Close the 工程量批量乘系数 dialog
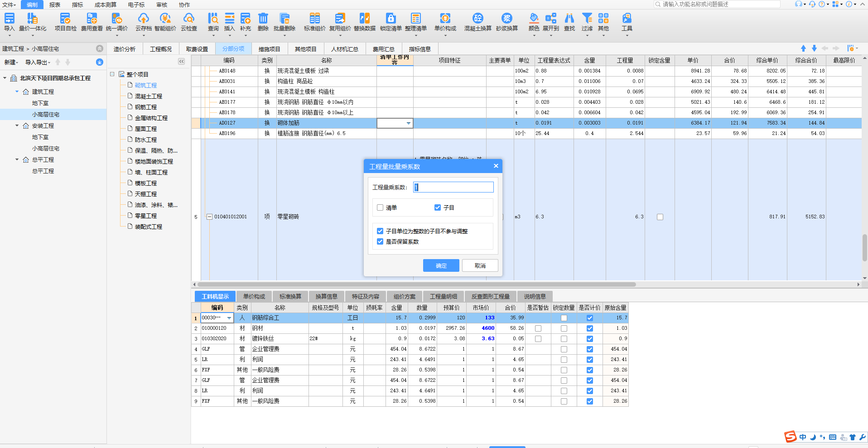The height and width of the screenshot is (448, 868). 496,166
